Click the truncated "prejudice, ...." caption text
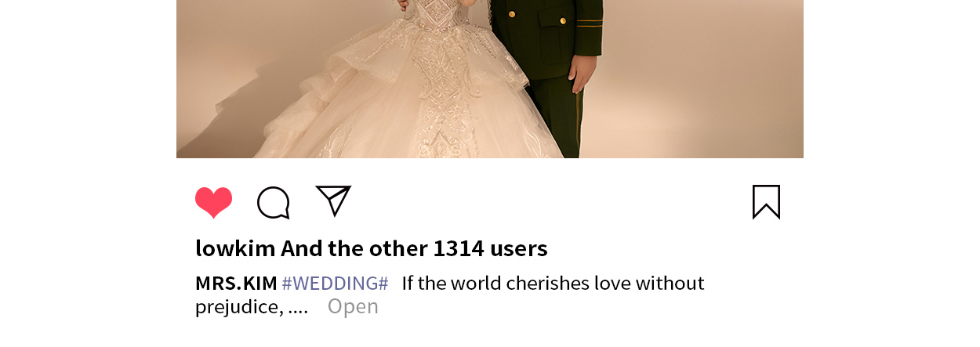This screenshot has width=980, height=347. coord(252,307)
